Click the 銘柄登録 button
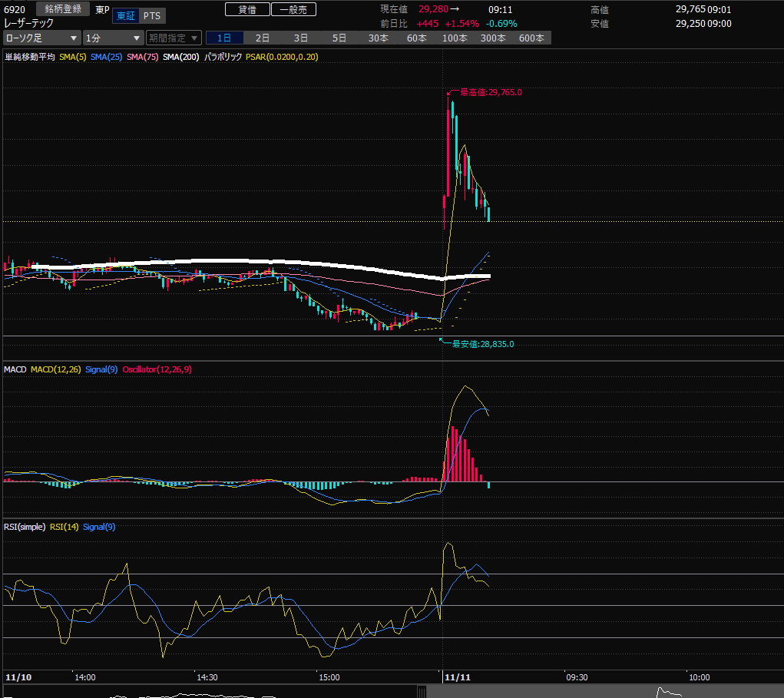 tap(63, 9)
